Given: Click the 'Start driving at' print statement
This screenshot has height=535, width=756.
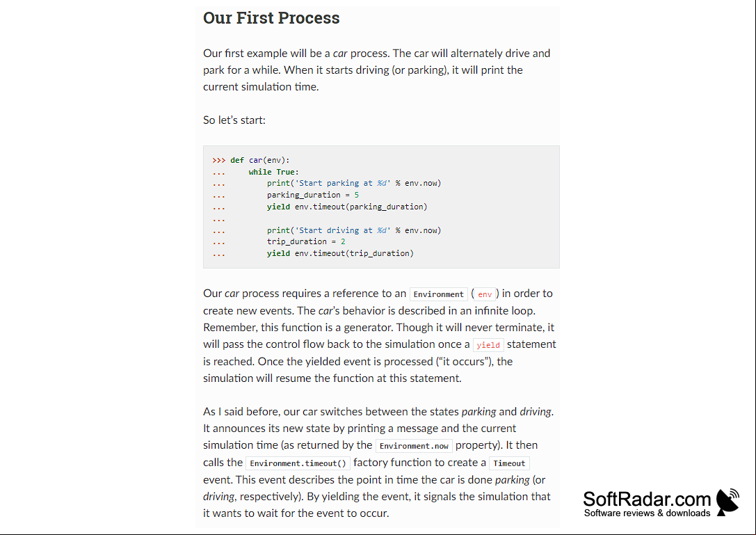Looking at the screenshot, I should click(x=354, y=230).
